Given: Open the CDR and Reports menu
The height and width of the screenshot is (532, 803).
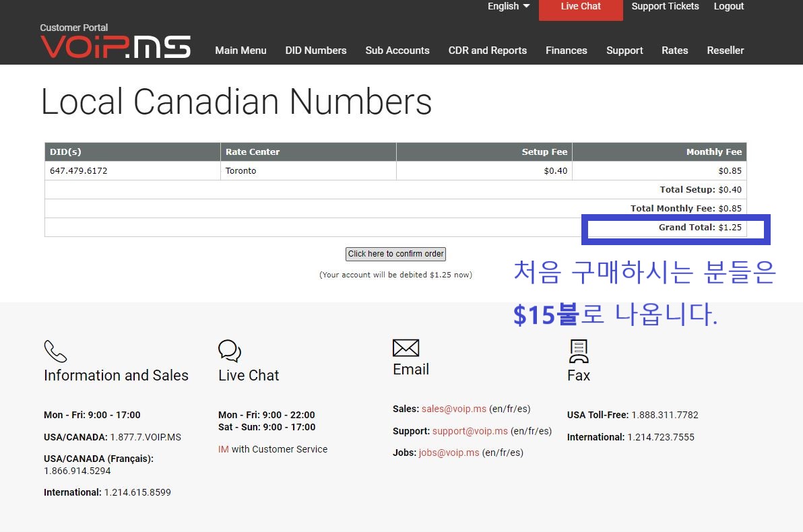Looking at the screenshot, I should pos(488,51).
